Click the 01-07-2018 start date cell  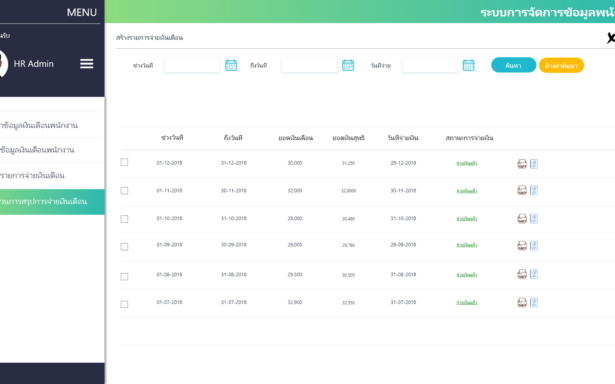click(169, 302)
